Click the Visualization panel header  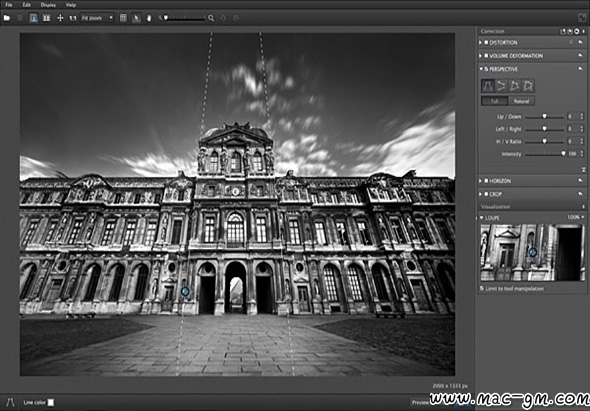pos(532,207)
